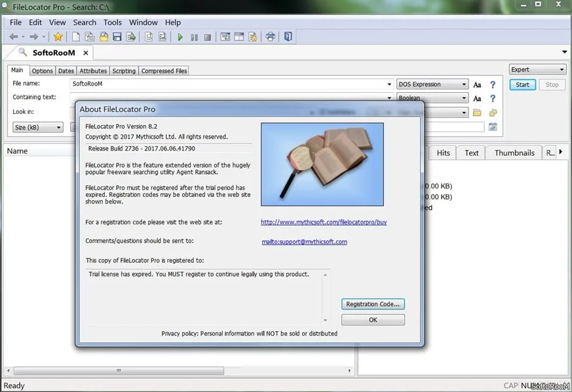Click the blank page new search icon
The height and width of the screenshot is (392, 572).
[76, 37]
